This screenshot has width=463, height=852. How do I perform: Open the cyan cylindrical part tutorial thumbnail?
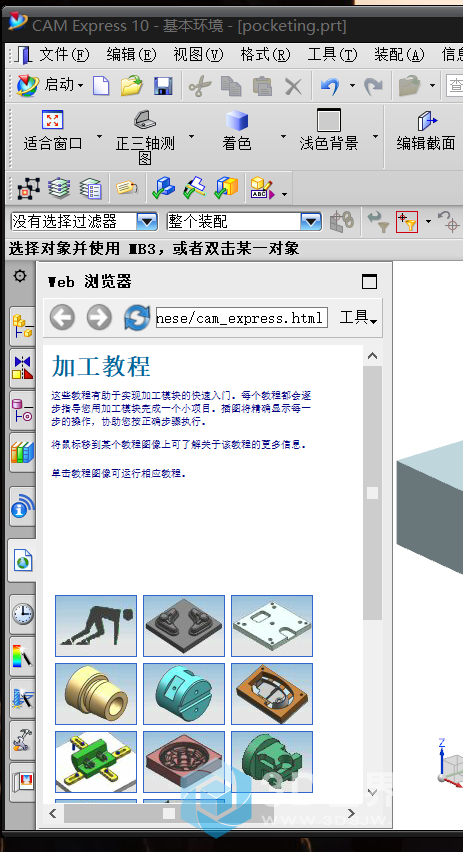[x=184, y=694]
